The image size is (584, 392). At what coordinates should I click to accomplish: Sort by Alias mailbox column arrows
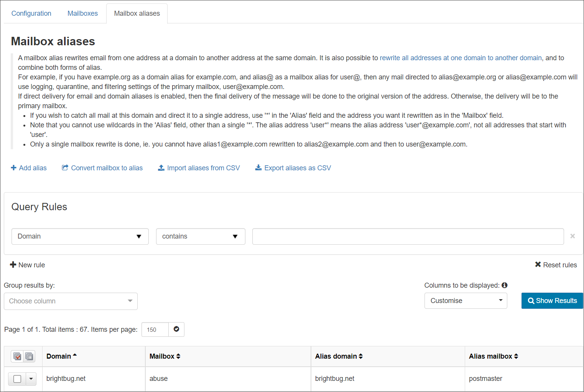coord(516,356)
